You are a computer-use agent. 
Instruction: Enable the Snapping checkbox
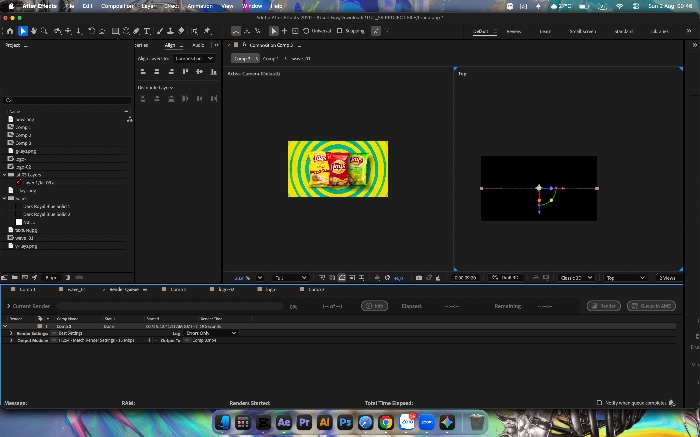click(339, 31)
